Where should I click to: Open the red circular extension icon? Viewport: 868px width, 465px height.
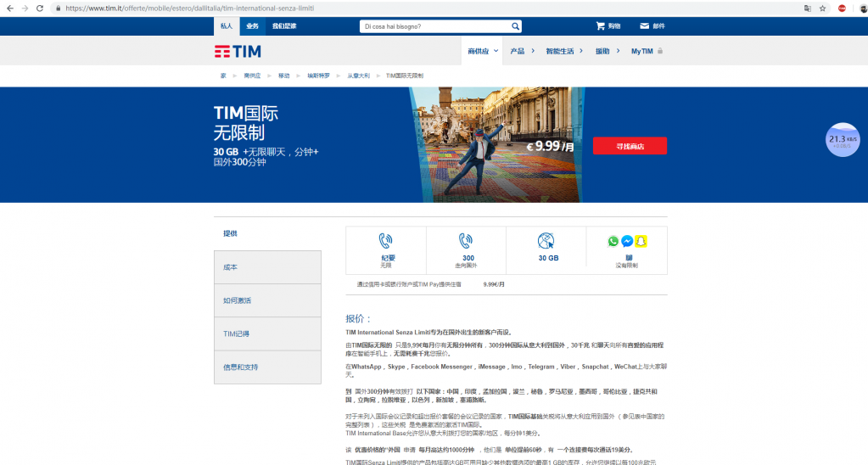coord(842,8)
